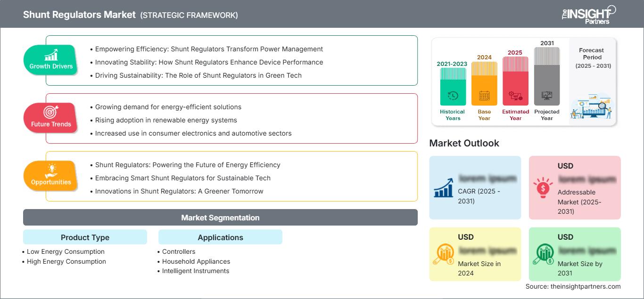Image resolution: width=644 pixels, height=299 pixels.
Task: Click 'Increased use in consumer electronics' bullet
Action: pos(193,133)
